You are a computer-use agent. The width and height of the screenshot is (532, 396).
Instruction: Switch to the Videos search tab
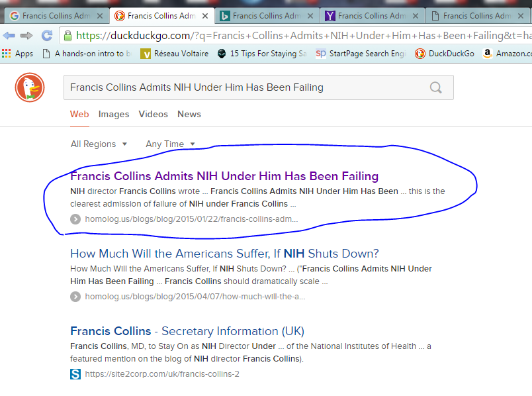pyautogui.click(x=153, y=114)
